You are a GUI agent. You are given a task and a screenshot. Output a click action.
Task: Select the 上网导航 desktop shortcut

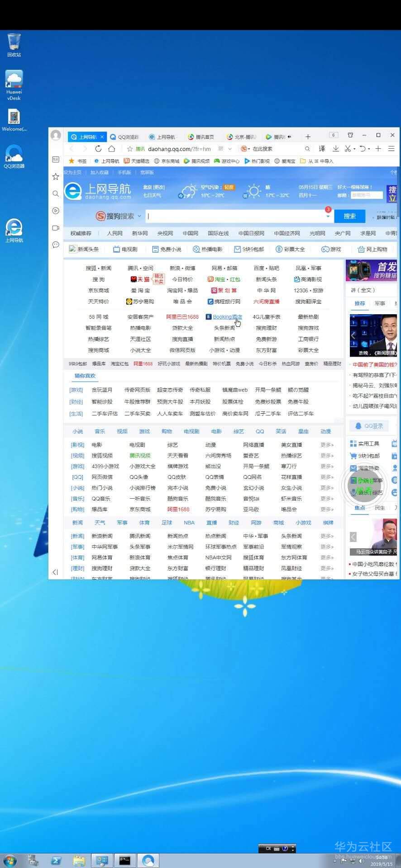pyautogui.click(x=14, y=231)
